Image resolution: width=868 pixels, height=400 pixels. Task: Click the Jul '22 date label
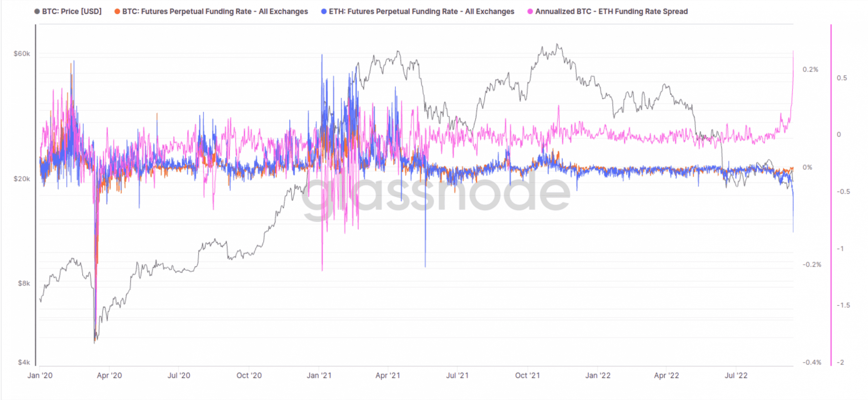(x=736, y=376)
